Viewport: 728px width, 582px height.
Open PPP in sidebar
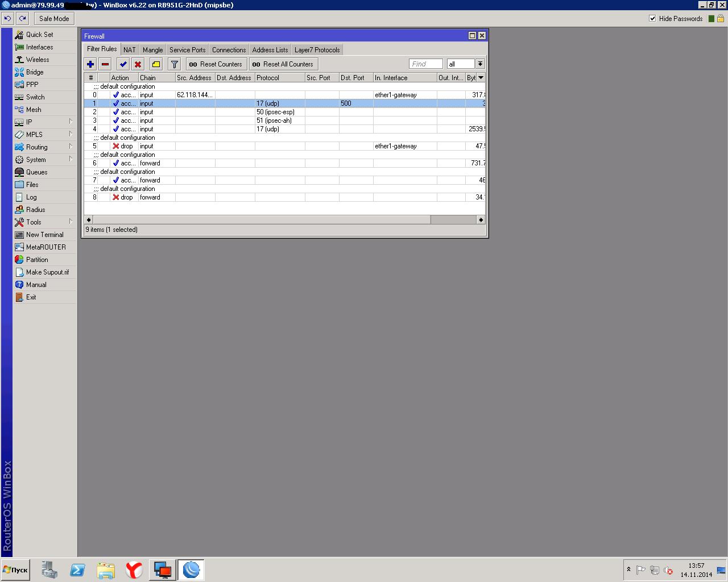[x=45, y=85]
